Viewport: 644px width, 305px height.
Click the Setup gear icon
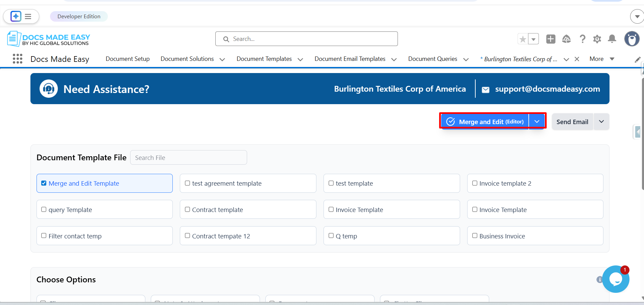pos(597,39)
